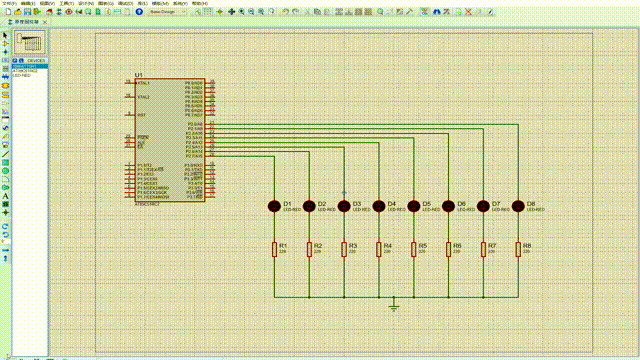
Task: Click LED D8 on the schematic
Action: [518, 206]
